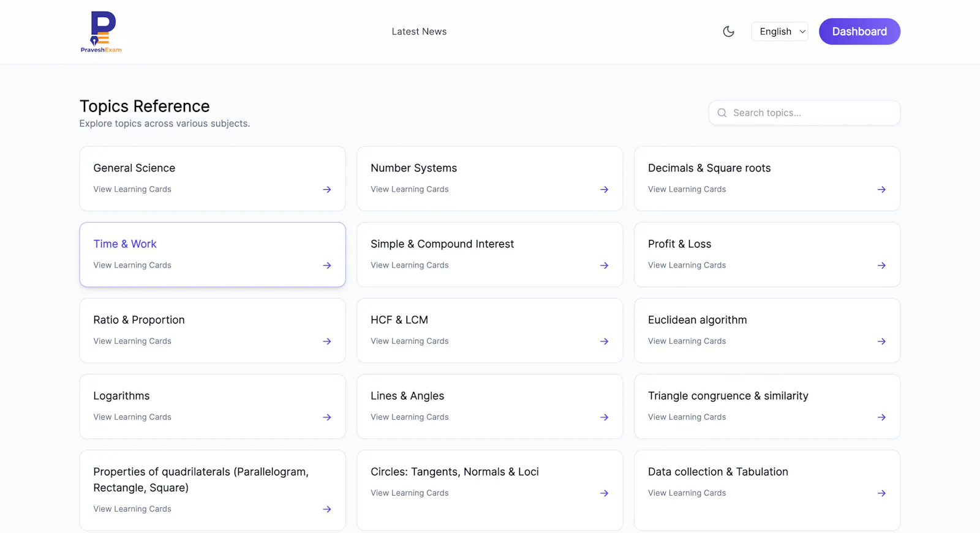View Learning Cards for Data collection & Tabulation
Screen dimensions: 980x533
[x=687, y=493]
